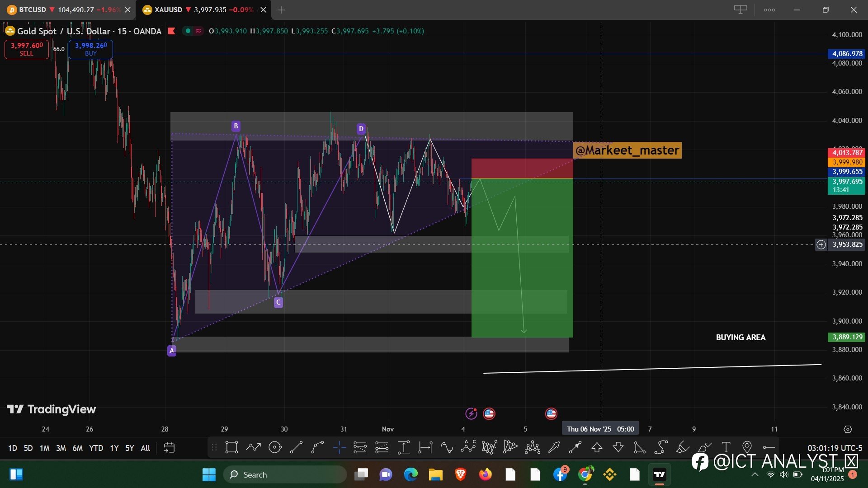The width and height of the screenshot is (868, 488).
Task: Select the rectangle drawing tool
Action: pyautogui.click(x=231, y=448)
